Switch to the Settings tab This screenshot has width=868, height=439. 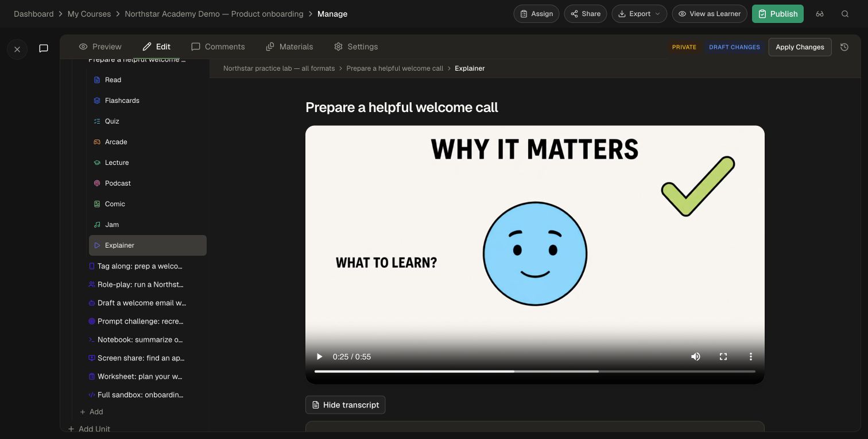[356, 47]
